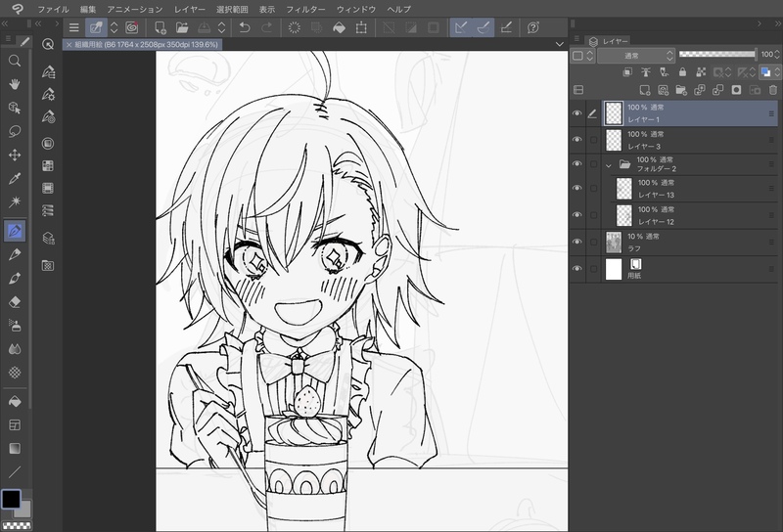Toggle Snap to special ruler in command bar
Screen dimensions: 783x532
(x=484, y=27)
